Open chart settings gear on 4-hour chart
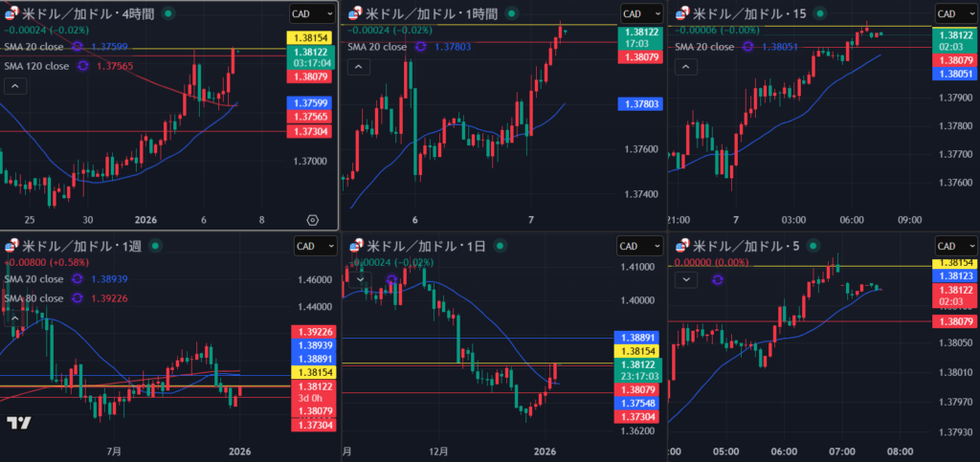This screenshot has height=462, width=980. tap(312, 219)
